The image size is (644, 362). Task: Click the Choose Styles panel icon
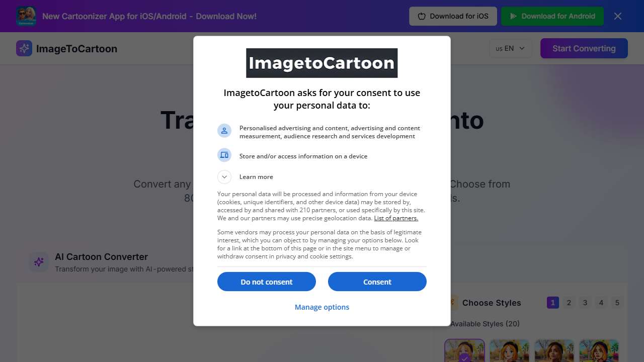pyautogui.click(x=450, y=302)
